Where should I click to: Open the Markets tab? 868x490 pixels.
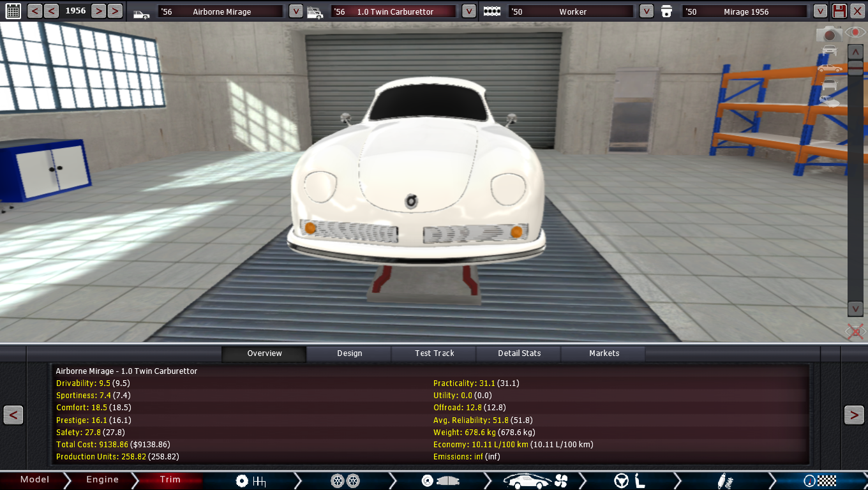pos(604,353)
